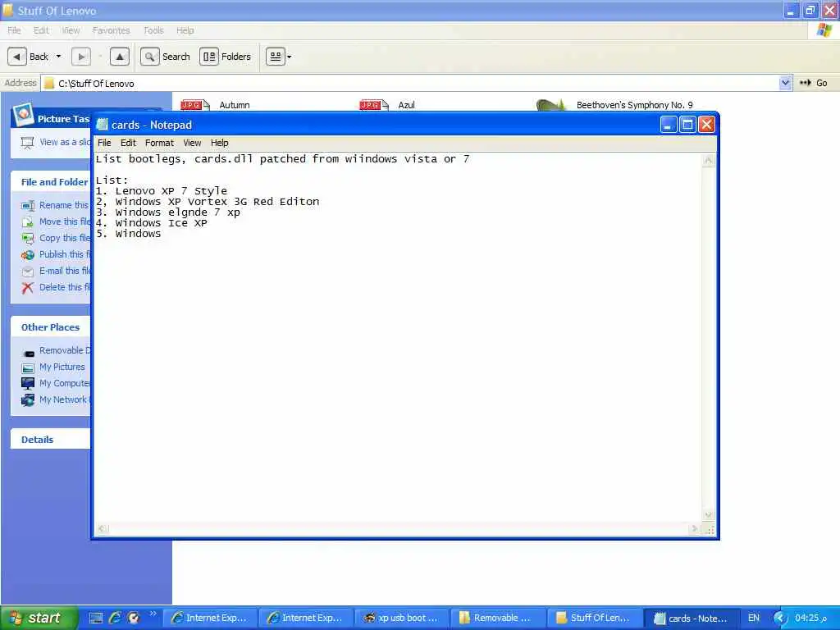Switch to first Internet Explorer taskbar button

(210, 618)
